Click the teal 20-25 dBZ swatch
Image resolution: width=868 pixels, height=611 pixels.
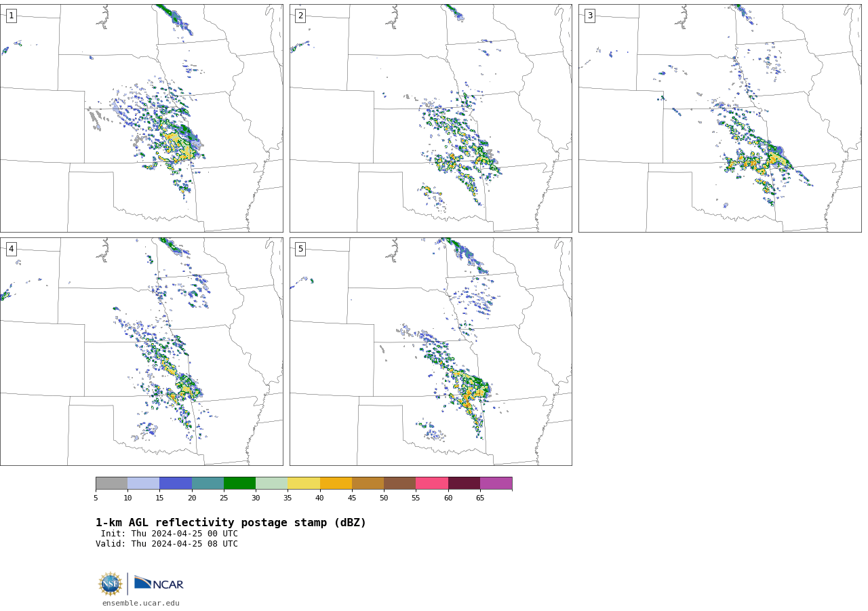pos(208,483)
